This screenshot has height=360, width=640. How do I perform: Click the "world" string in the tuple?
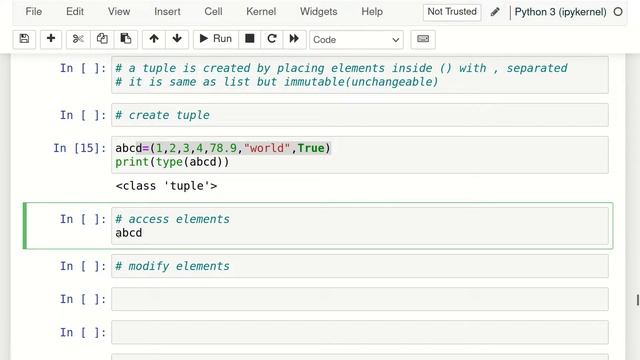tap(267, 148)
